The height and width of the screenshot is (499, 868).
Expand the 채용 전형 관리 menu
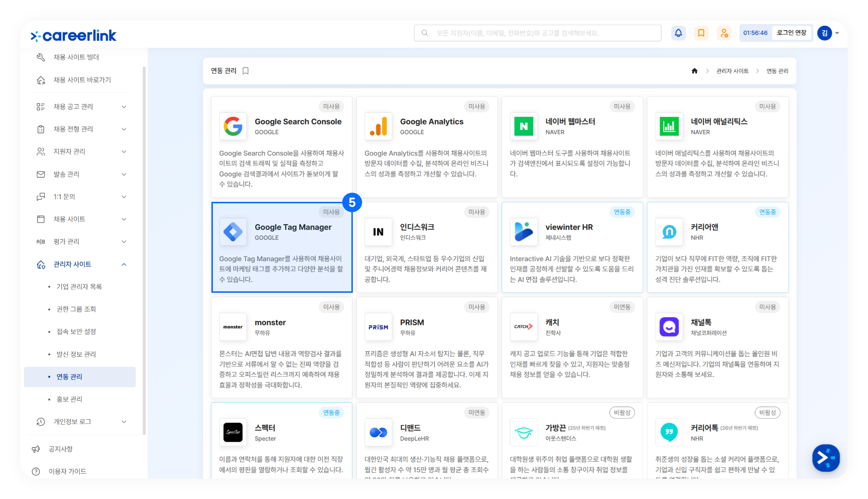(82, 129)
